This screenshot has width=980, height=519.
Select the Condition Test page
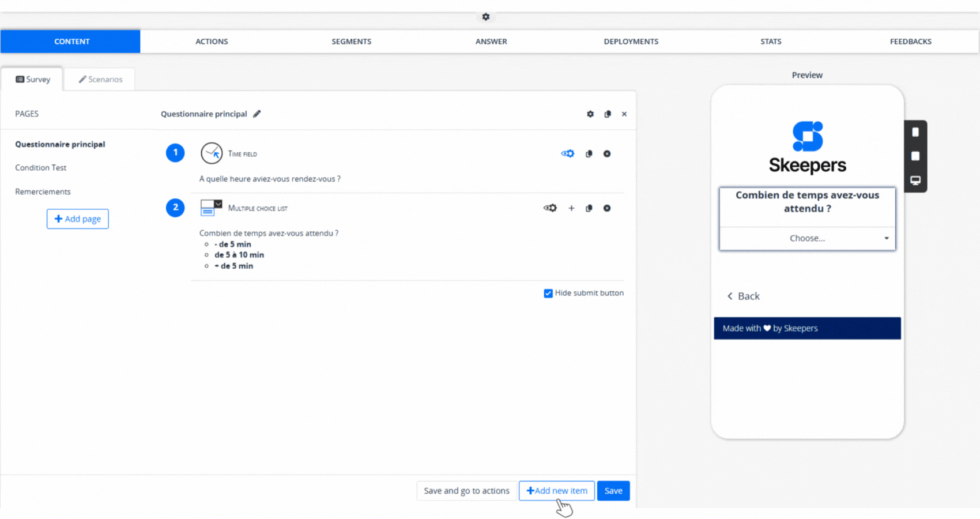(x=41, y=168)
